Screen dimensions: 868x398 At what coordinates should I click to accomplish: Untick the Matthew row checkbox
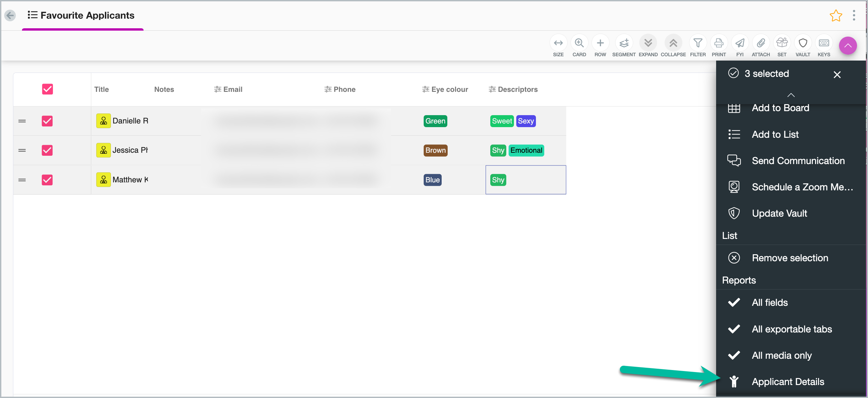(47, 180)
